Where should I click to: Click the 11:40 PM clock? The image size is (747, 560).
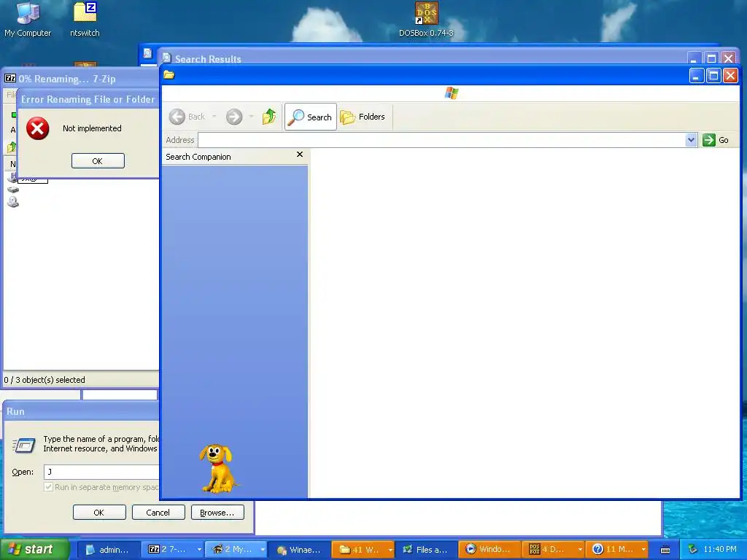pos(720,550)
